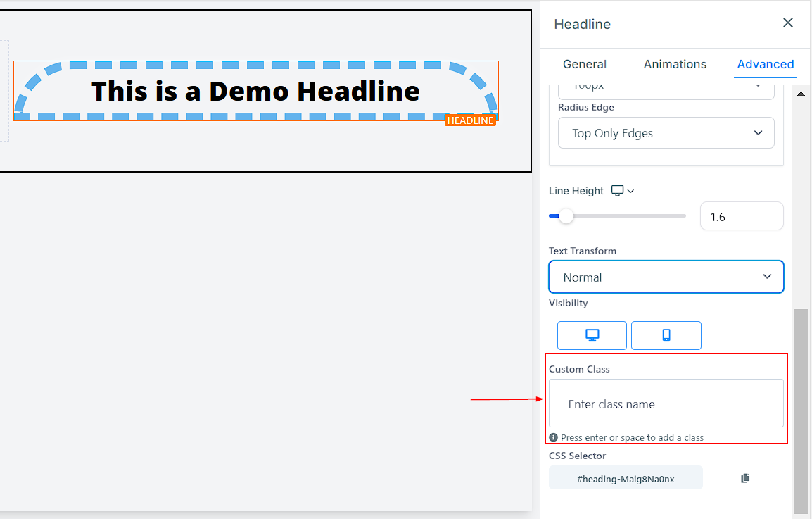Click the scroll-up arrow of the panel scrollbar

pos(801,94)
